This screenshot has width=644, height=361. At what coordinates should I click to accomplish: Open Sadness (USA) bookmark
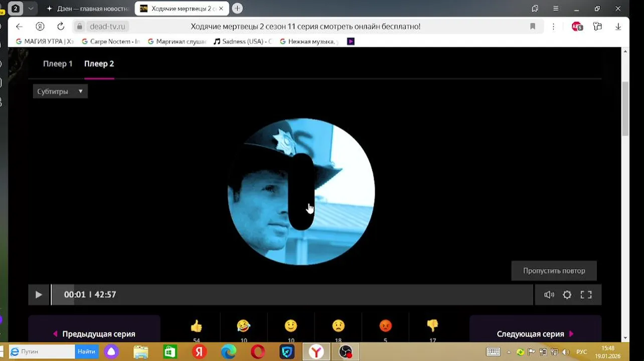[242, 42]
